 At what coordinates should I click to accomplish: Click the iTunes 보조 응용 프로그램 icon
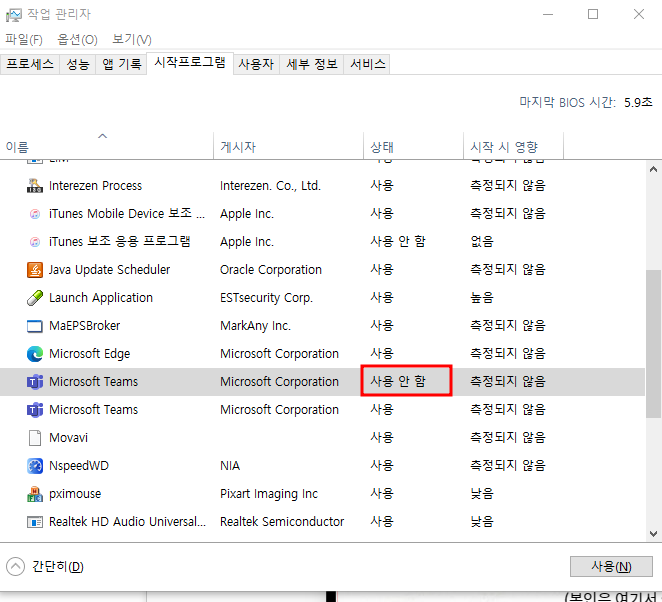pos(35,242)
